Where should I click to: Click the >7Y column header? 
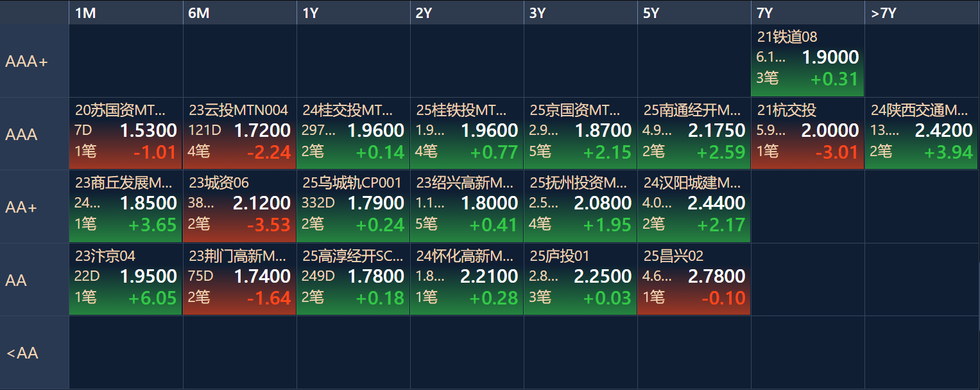pyautogui.click(x=922, y=13)
